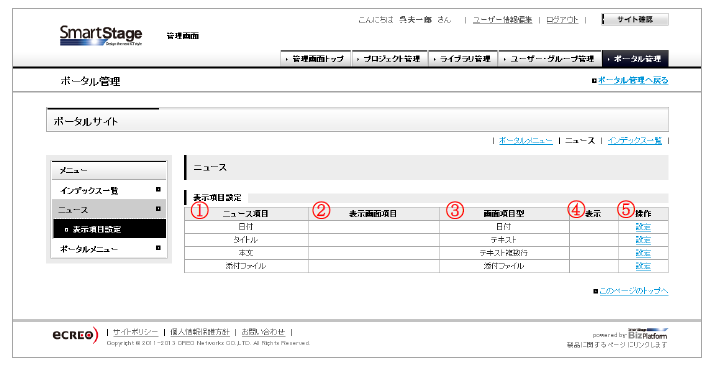This screenshot has width=721, height=365.
Task: Switch to プロジェクト管理 tab
Action: (x=390, y=59)
